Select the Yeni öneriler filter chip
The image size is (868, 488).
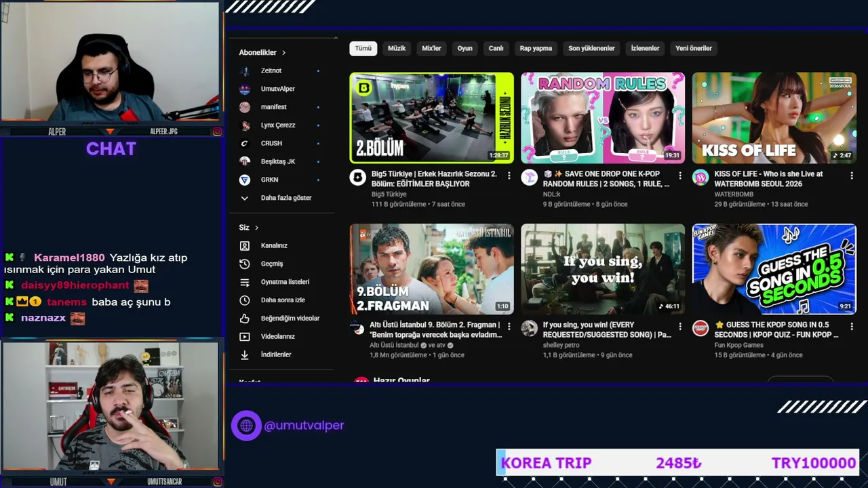[x=694, y=48]
